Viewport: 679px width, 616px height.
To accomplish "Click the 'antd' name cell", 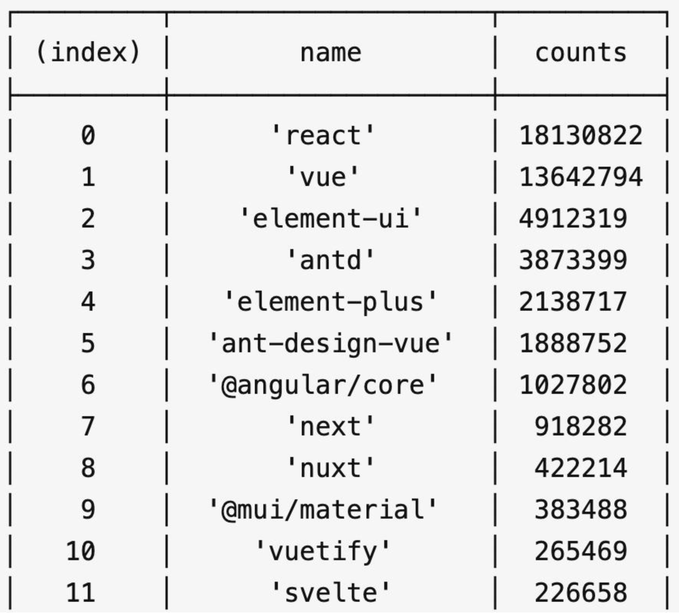I will (331, 260).
